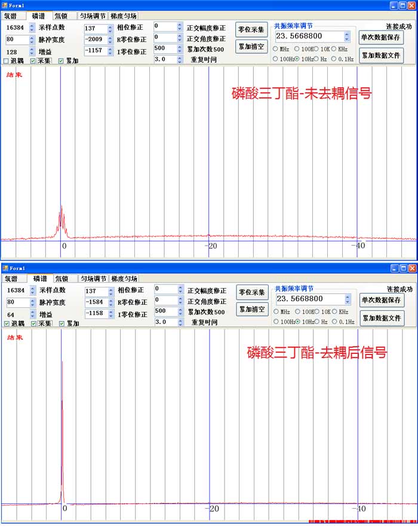The height and width of the screenshot is (532, 418).
Task: Enable 退耦 checkbox in the 未去耦信号 window
Action: click(6, 61)
